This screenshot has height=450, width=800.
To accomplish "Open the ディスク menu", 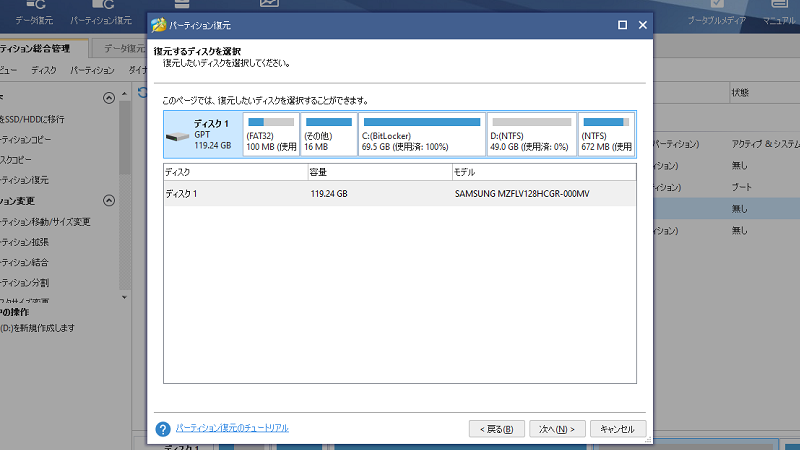I will point(44,70).
